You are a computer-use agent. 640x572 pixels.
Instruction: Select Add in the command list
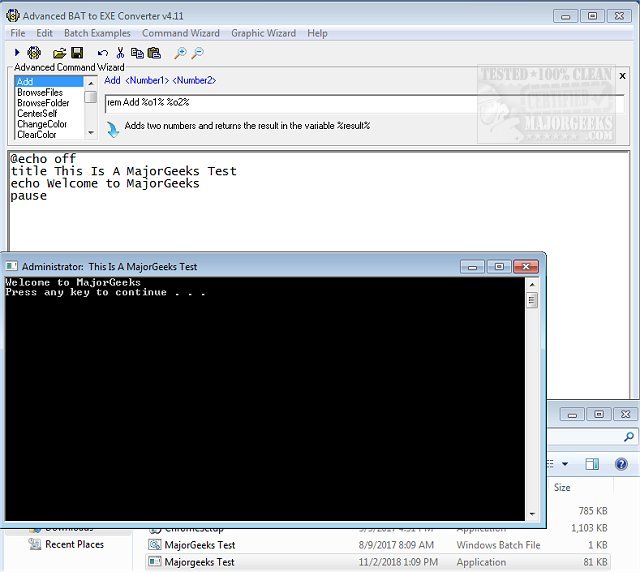tap(49, 82)
